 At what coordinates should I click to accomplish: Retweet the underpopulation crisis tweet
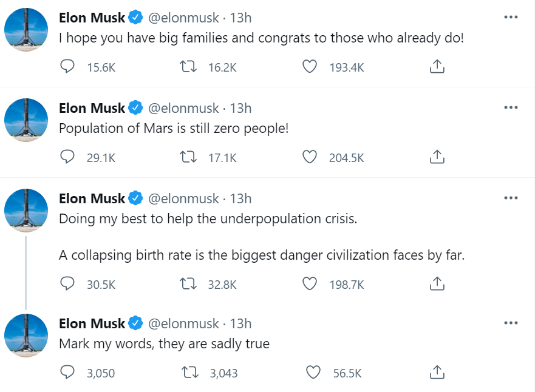click(188, 283)
